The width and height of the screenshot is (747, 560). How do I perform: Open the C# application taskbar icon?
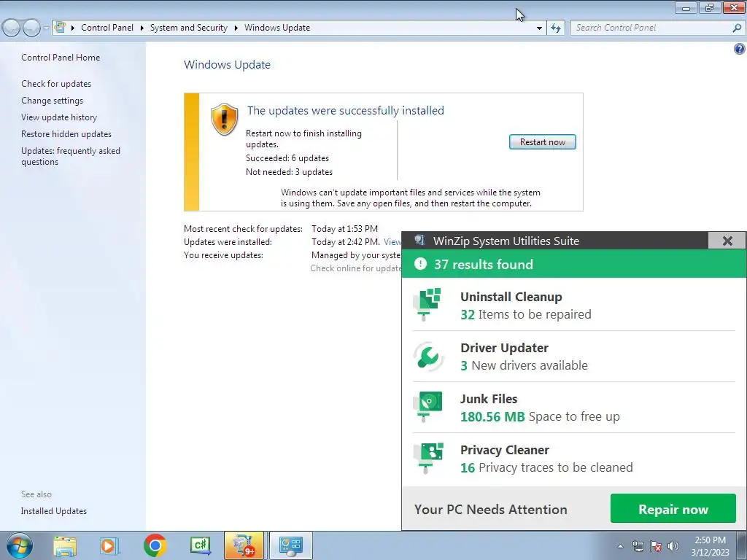201,545
